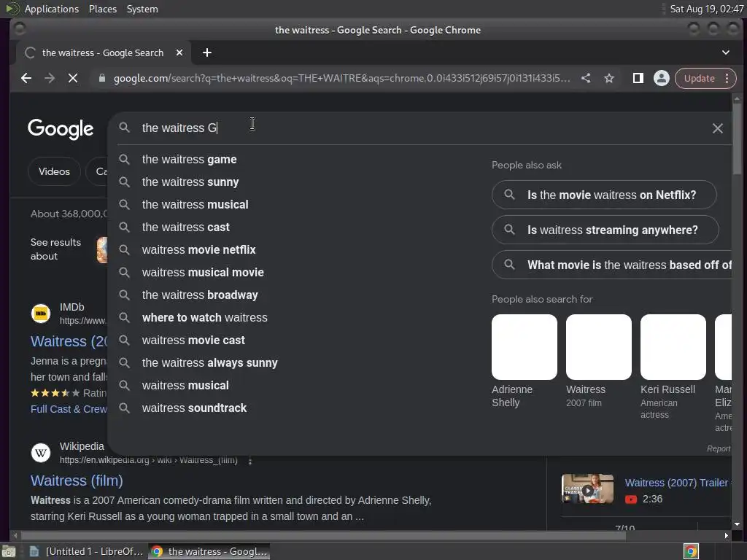
Task: Open the 'Waitress (film)' Wikipedia link
Action: [77, 481]
